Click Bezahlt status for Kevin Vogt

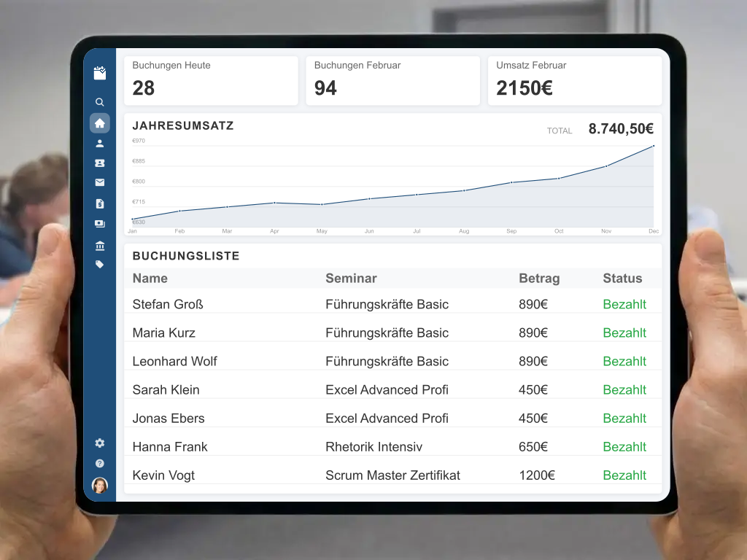coord(624,475)
